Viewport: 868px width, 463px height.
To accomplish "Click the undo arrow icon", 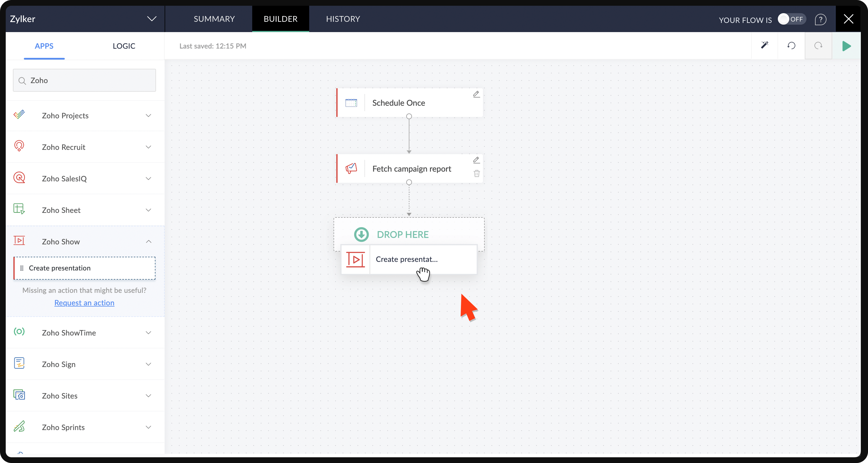I will [791, 46].
